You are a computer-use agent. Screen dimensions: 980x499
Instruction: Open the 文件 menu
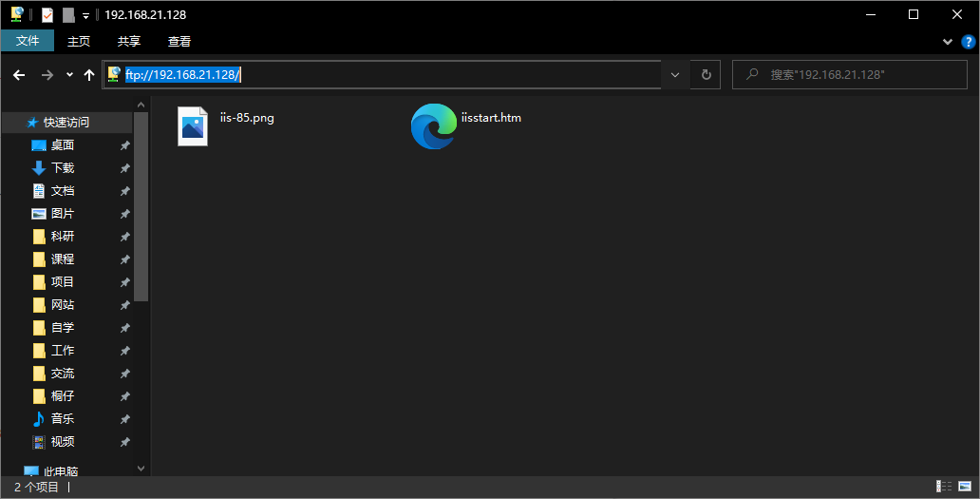(28, 41)
